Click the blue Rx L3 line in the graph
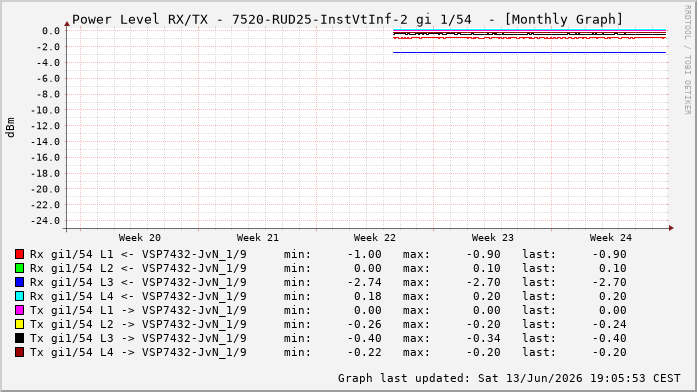This screenshot has width=697, height=392. pos(529,52)
